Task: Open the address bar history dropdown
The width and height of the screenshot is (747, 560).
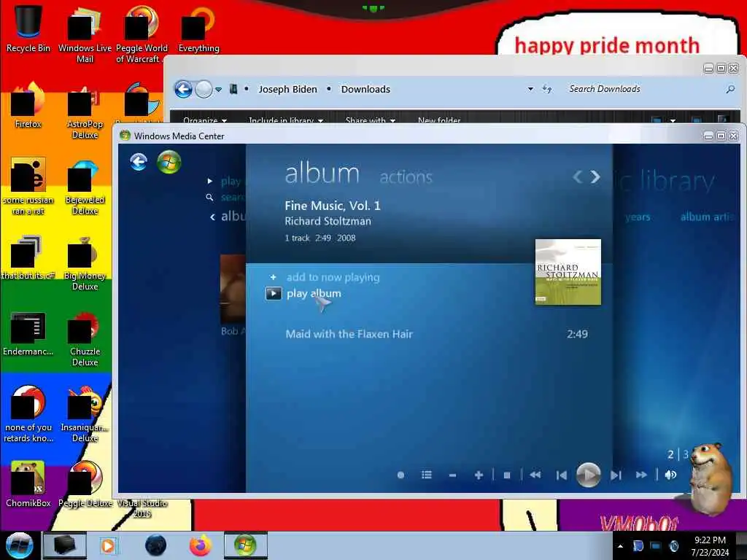Action: tap(530, 89)
